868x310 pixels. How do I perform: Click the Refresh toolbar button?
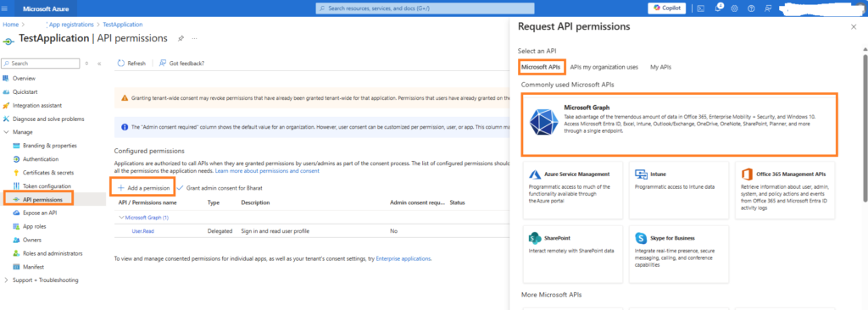pyautogui.click(x=131, y=64)
